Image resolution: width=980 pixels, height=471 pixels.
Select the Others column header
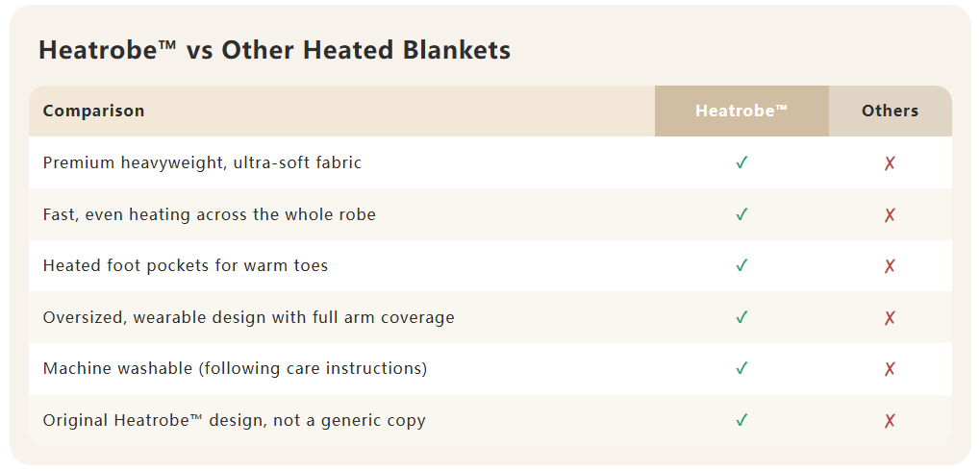(x=890, y=111)
